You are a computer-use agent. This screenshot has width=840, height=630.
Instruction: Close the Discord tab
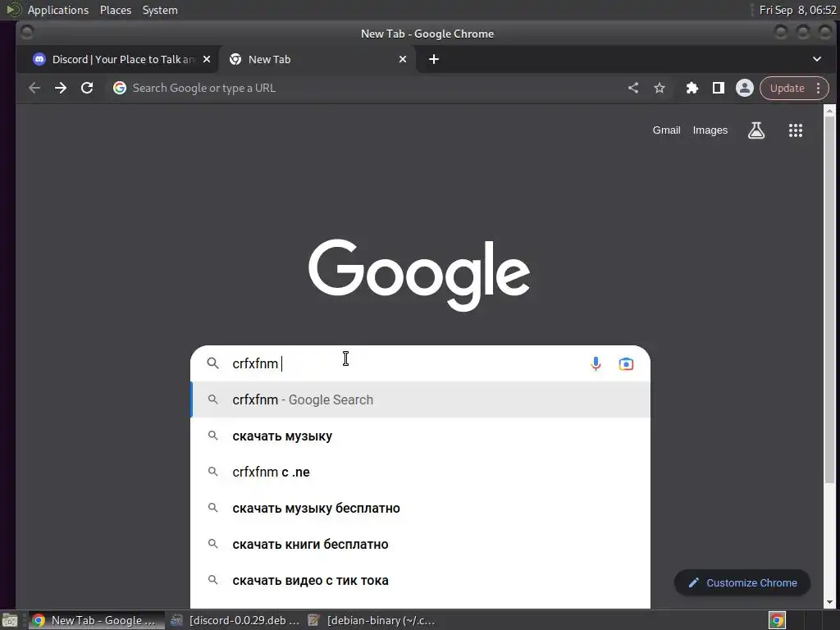click(207, 59)
